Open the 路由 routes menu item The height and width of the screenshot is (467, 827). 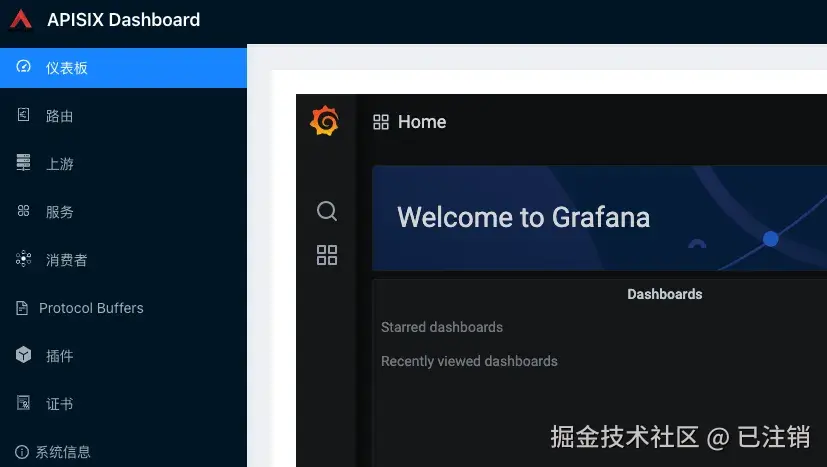[x=123, y=116]
